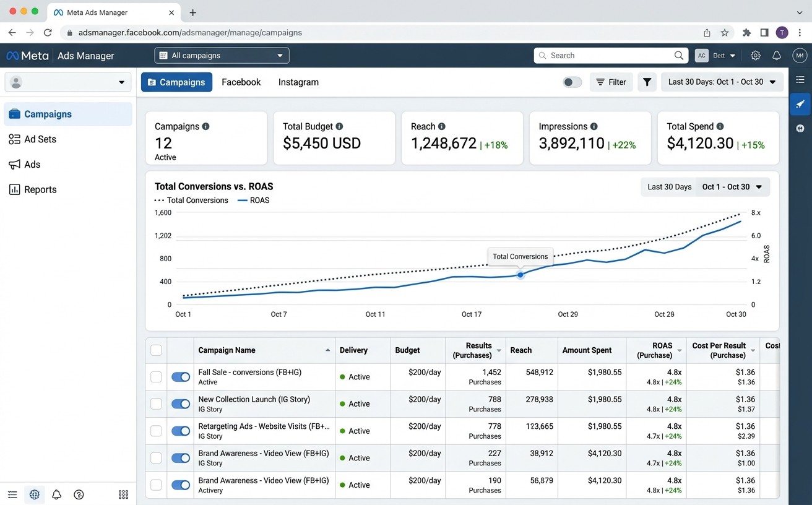Click the funnel filter icon button
Image resolution: width=812 pixels, height=505 pixels.
tap(647, 82)
